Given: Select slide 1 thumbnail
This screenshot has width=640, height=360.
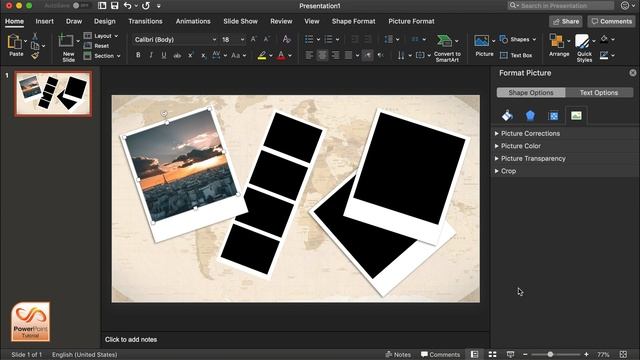Looking at the screenshot, I should [x=53, y=94].
